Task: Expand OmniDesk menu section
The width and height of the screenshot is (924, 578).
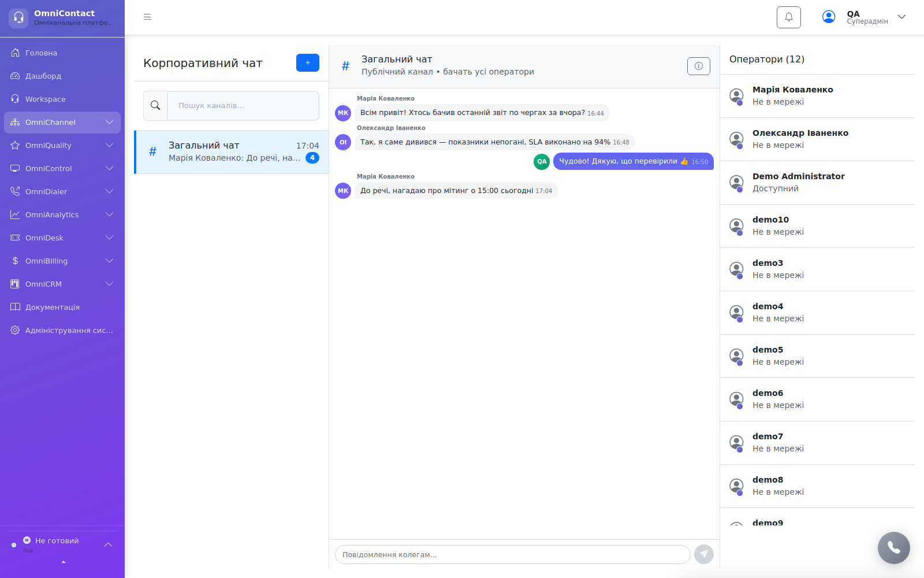Action: coord(62,238)
